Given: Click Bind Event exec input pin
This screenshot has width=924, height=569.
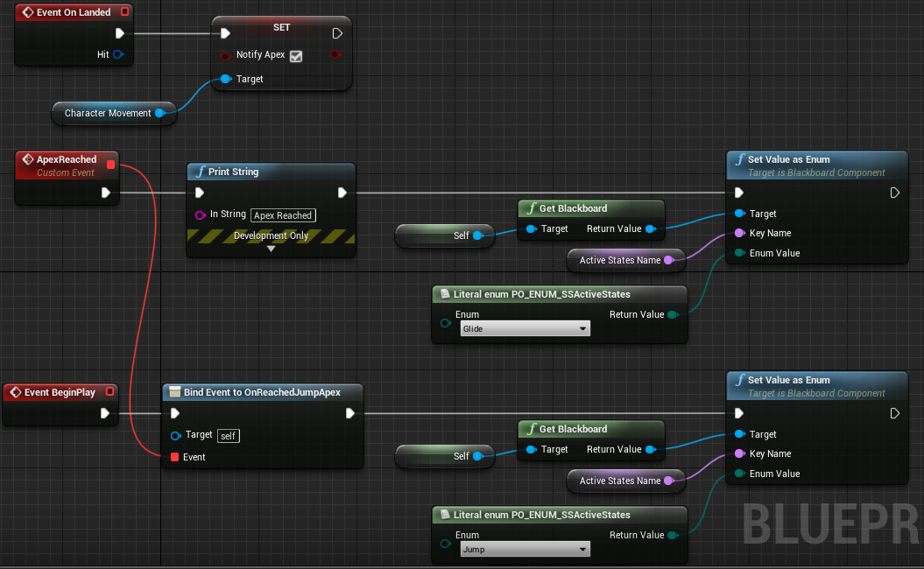Looking at the screenshot, I should pyautogui.click(x=175, y=413).
